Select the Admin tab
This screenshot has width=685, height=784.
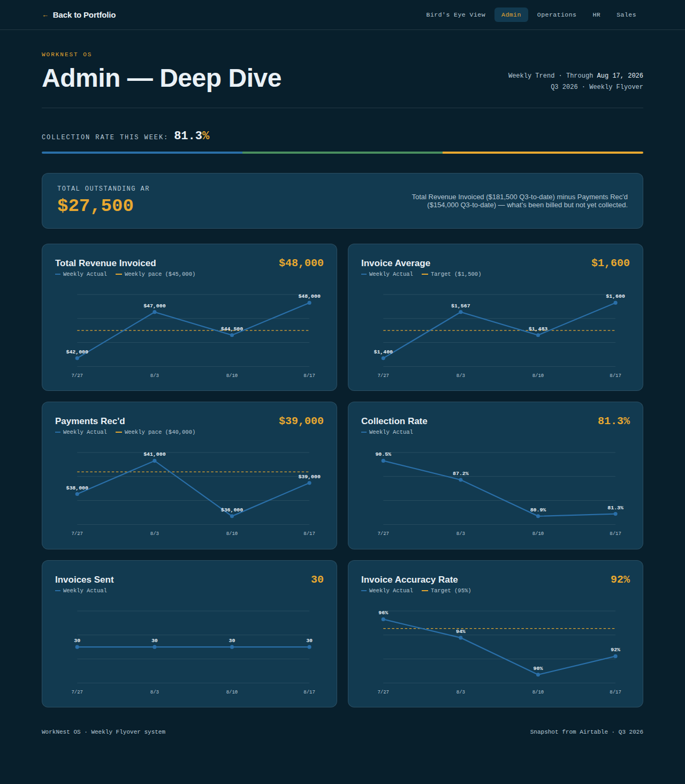click(x=511, y=15)
